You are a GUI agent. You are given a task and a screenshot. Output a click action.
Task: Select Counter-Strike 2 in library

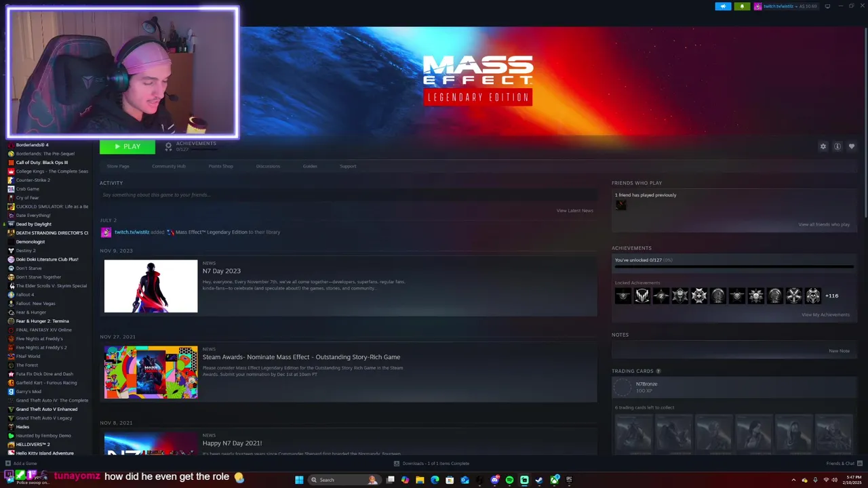[33, 180]
